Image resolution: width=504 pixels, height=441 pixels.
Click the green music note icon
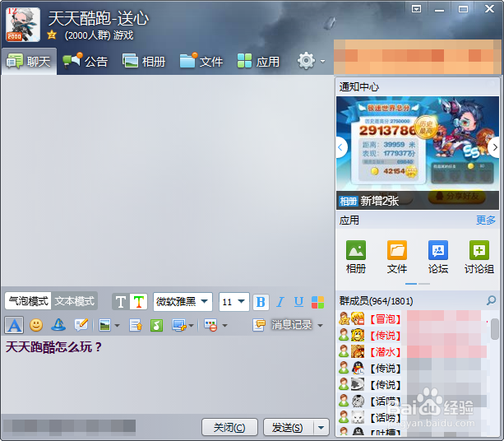(x=156, y=325)
